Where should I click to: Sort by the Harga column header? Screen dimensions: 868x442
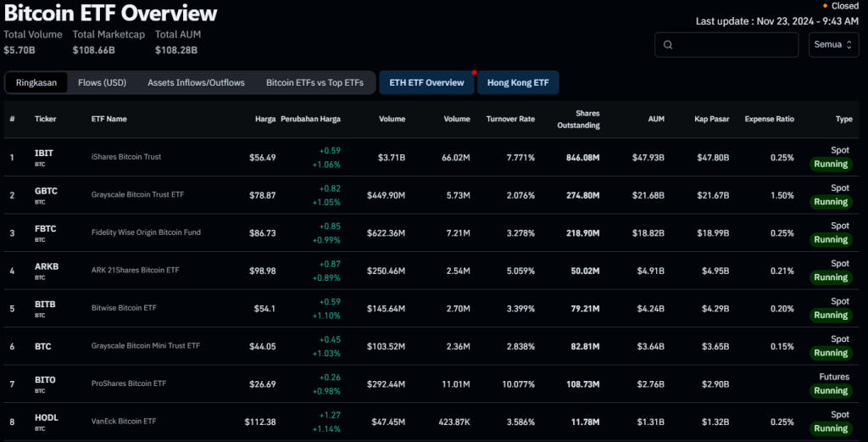click(x=265, y=119)
